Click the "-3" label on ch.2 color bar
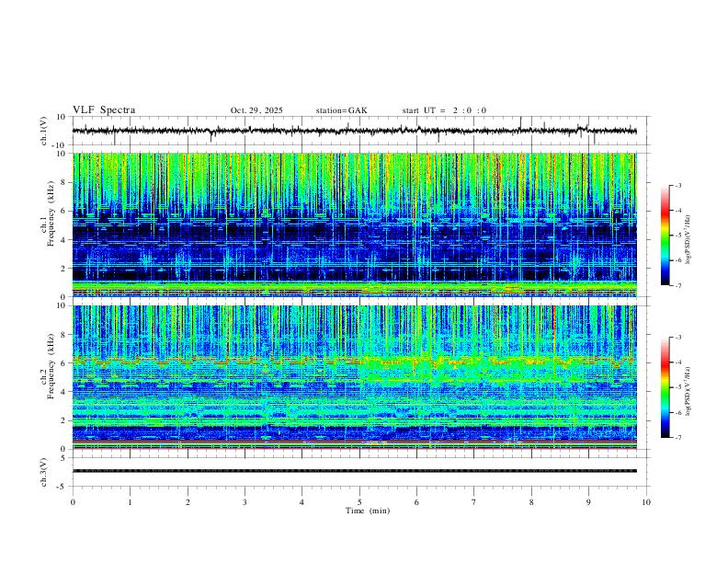The height and width of the screenshot is (563, 728). coord(678,338)
